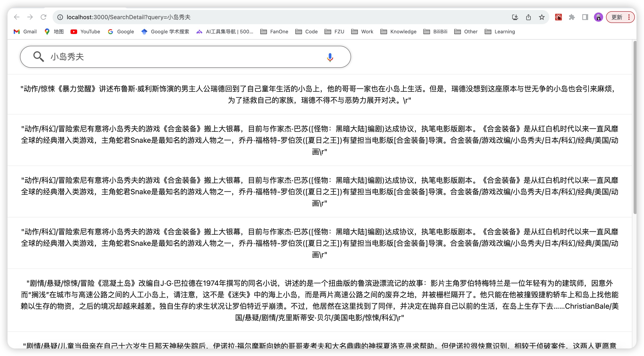
Task: Click the page vertical scrollbar
Action: click(x=635, y=127)
